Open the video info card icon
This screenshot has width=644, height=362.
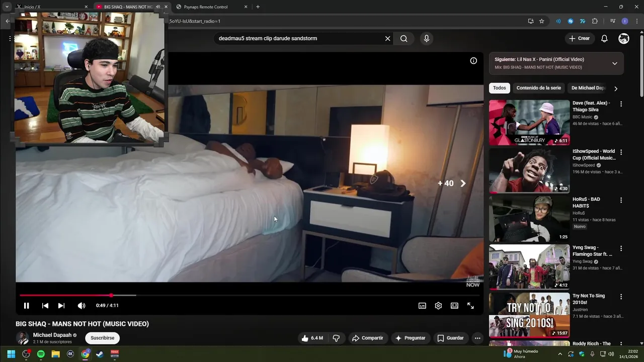[x=473, y=61]
